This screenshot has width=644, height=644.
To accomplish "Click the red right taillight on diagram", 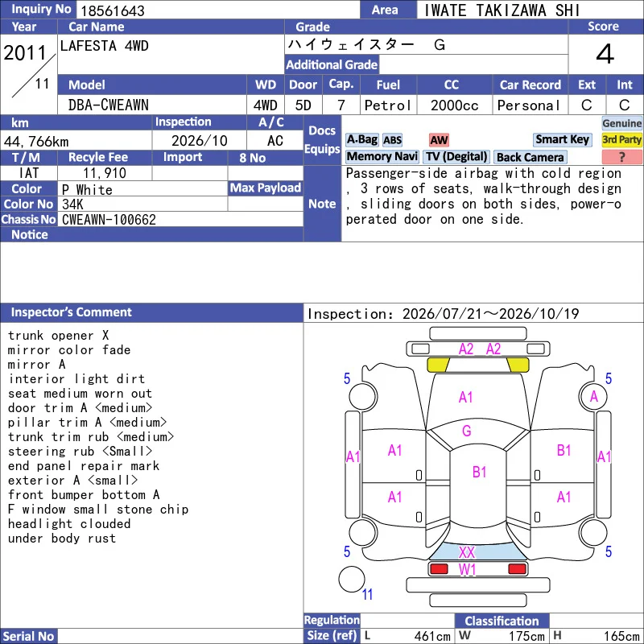I will 517,569.
